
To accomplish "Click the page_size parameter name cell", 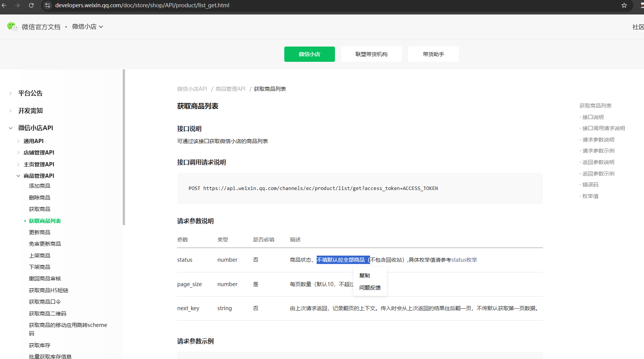I will point(189,284).
